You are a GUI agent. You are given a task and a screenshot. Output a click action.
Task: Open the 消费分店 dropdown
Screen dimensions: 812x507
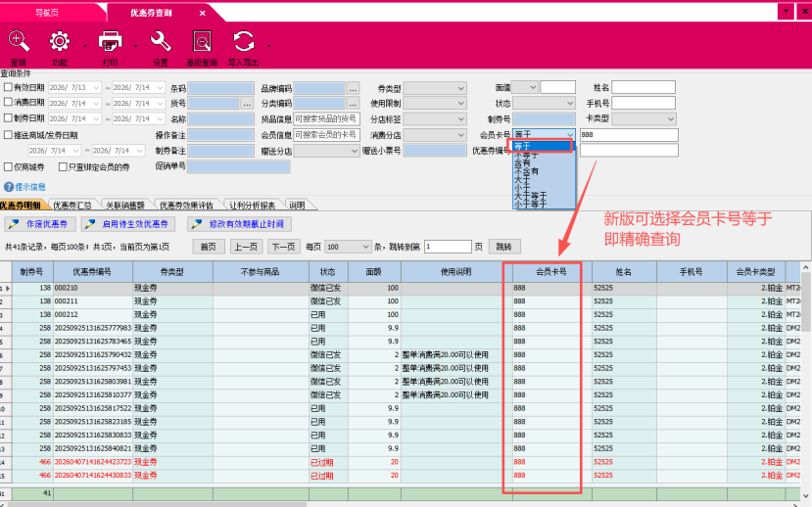click(x=435, y=135)
